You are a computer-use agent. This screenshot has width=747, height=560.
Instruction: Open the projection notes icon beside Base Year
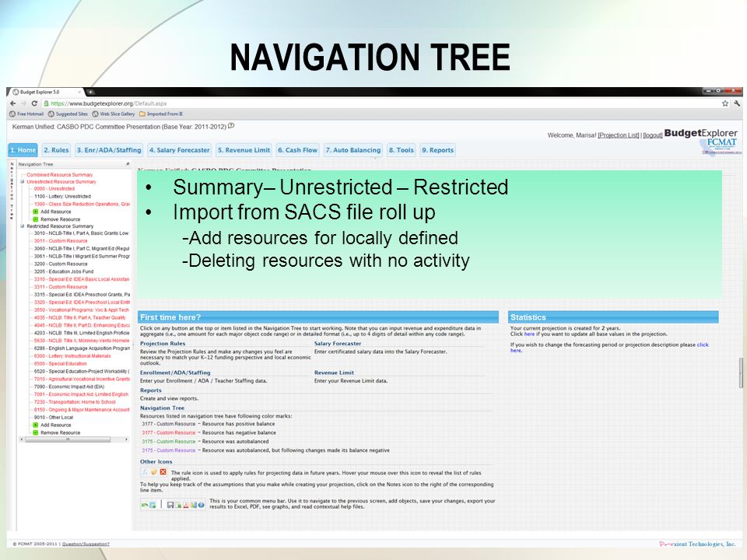coord(231,126)
